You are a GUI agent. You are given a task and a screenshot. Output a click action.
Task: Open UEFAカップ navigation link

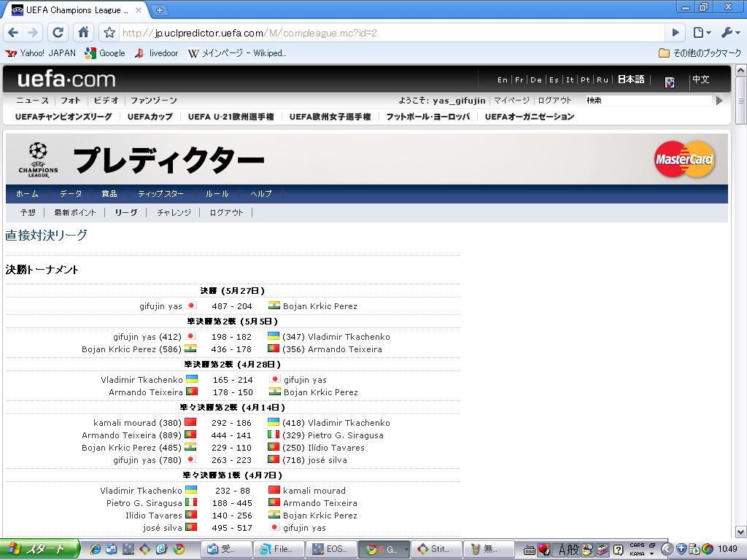pyautogui.click(x=150, y=117)
